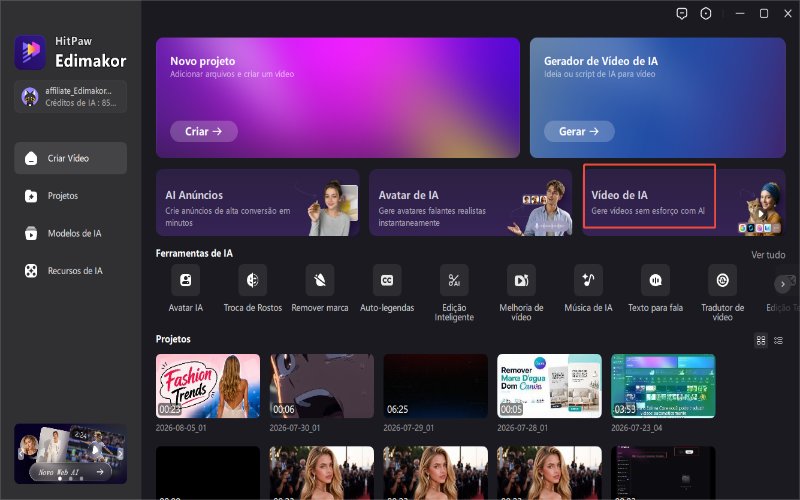This screenshot has width=800, height=500.
Task: Open the Auto-legendas CC icon
Action: point(387,280)
